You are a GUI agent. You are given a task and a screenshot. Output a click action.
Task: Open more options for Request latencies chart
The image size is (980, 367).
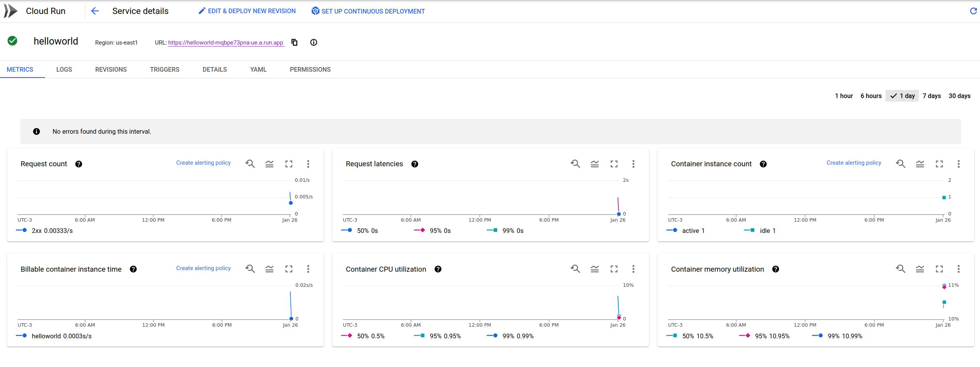(x=633, y=164)
